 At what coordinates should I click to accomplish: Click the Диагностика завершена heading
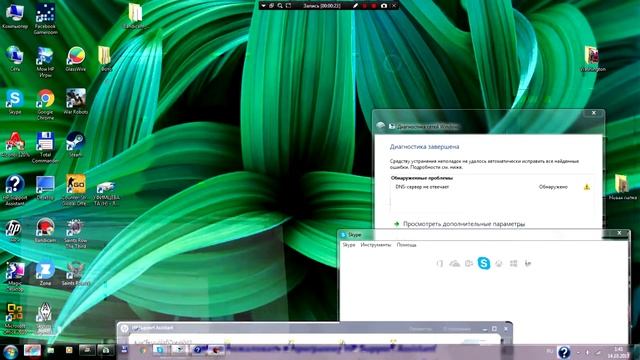click(x=424, y=147)
